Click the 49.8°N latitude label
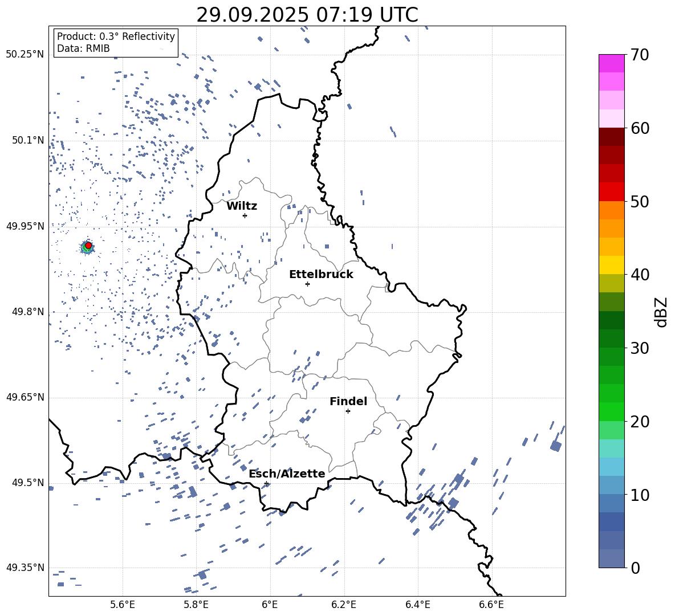Screen dimensions: 675x616 28,312
